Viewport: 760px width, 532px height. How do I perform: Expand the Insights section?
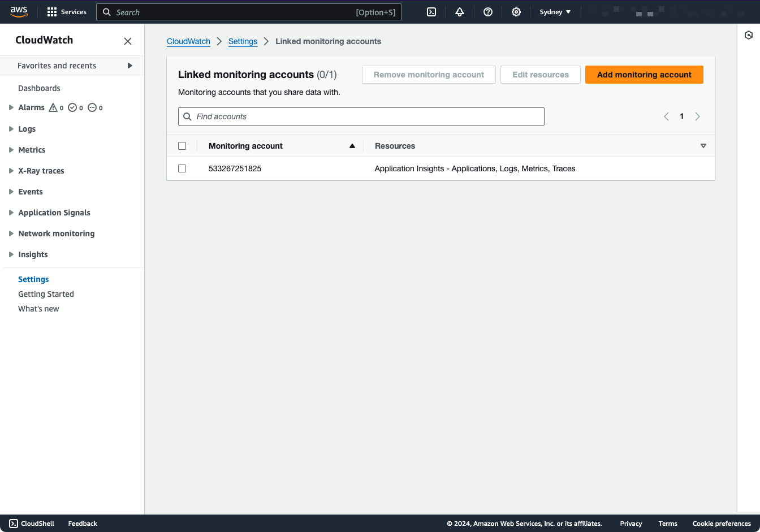tap(11, 254)
